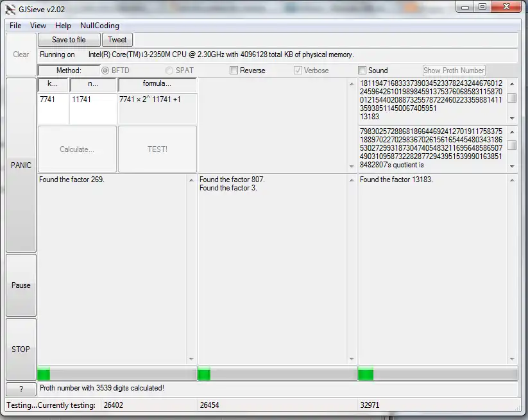Screen dimensions: 528x420
Task: Click the k input field showing 7741
Action: pos(53,109)
